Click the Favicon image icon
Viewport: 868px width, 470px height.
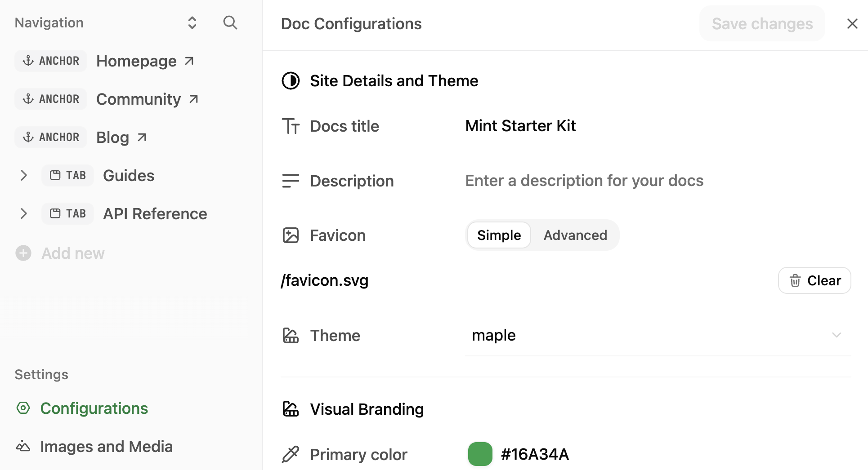point(291,235)
